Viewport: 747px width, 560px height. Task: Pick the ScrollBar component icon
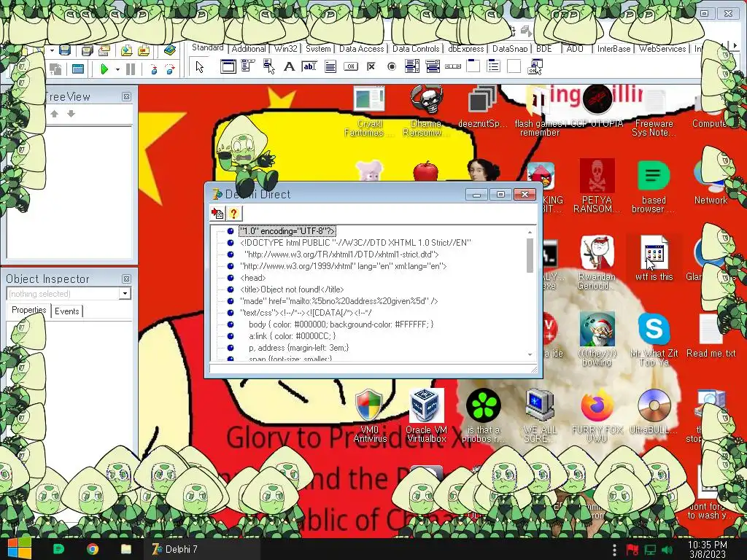(x=452, y=66)
